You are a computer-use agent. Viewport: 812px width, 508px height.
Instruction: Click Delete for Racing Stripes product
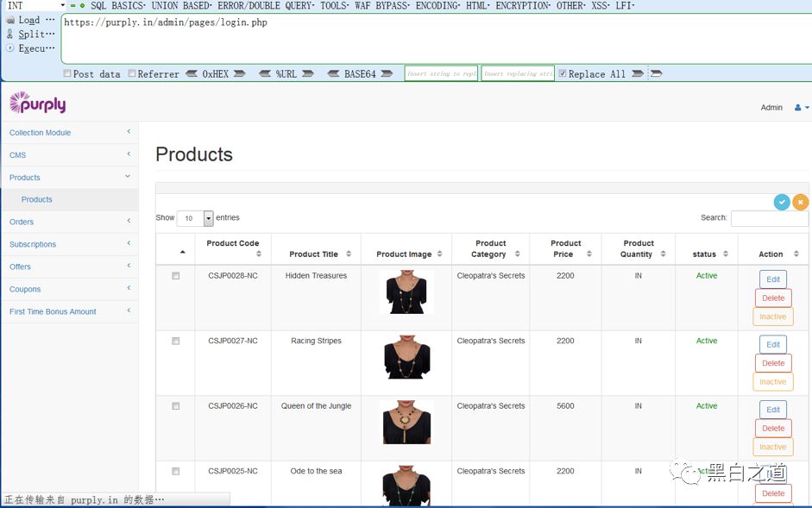pyautogui.click(x=773, y=363)
